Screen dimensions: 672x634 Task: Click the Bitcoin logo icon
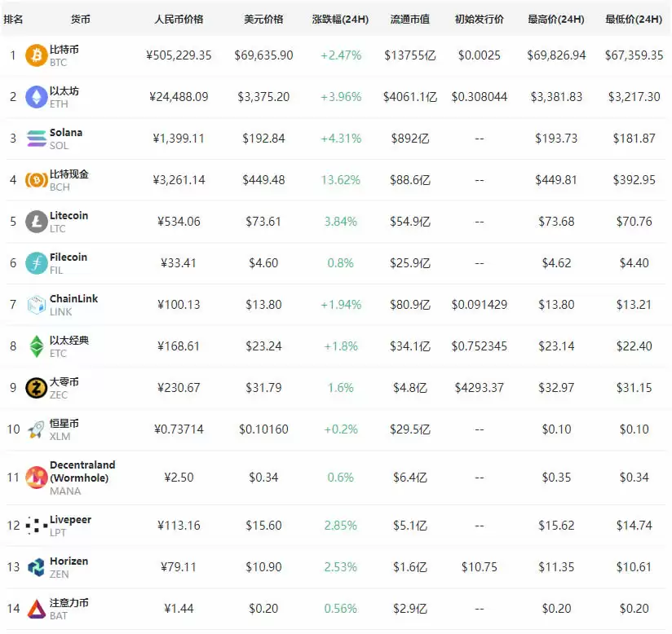click(x=36, y=55)
